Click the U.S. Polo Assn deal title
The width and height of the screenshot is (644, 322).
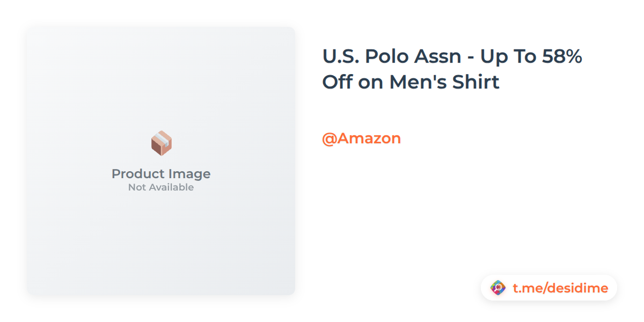tap(452, 69)
